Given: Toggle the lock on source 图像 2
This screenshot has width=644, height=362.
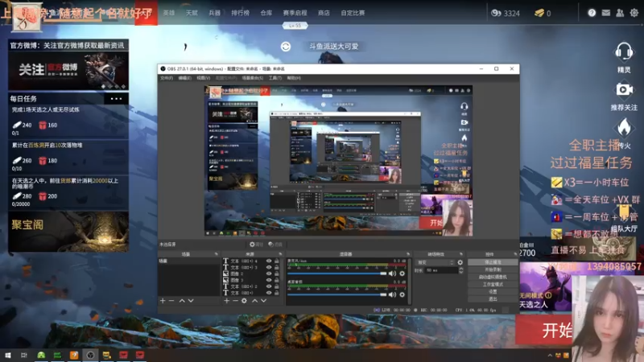Looking at the screenshot, I should [x=276, y=274].
